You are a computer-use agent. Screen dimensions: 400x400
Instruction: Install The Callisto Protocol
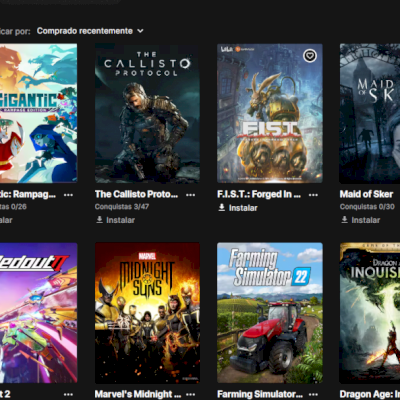click(x=116, y=220)
